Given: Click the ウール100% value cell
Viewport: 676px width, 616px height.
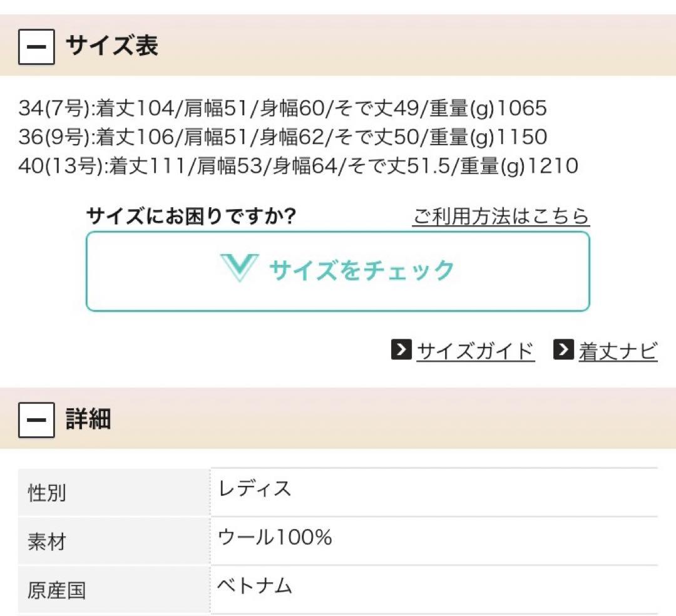Looking at the screenshot, I should click(x=434, y=540).
